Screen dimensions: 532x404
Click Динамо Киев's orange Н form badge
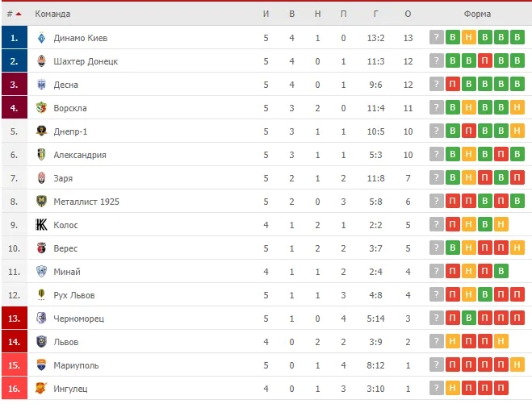[468, 38]
